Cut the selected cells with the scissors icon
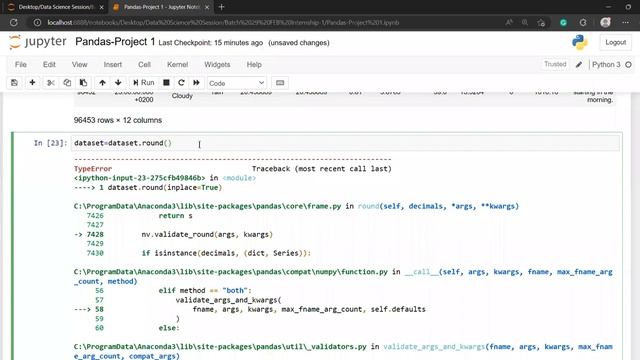The image size is (640, 360). pos(51,83)
